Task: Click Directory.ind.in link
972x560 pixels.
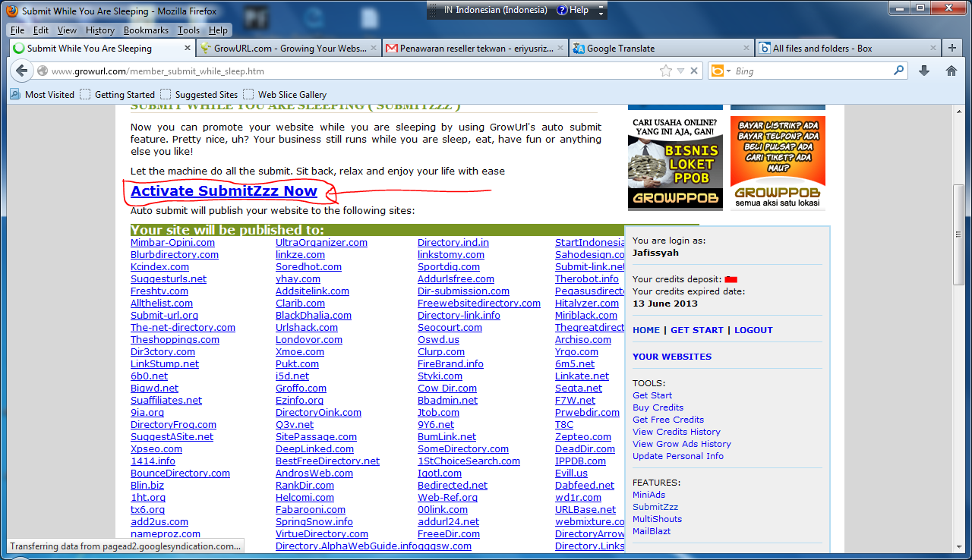Action: pyautogui.click(x=453, y=243)
